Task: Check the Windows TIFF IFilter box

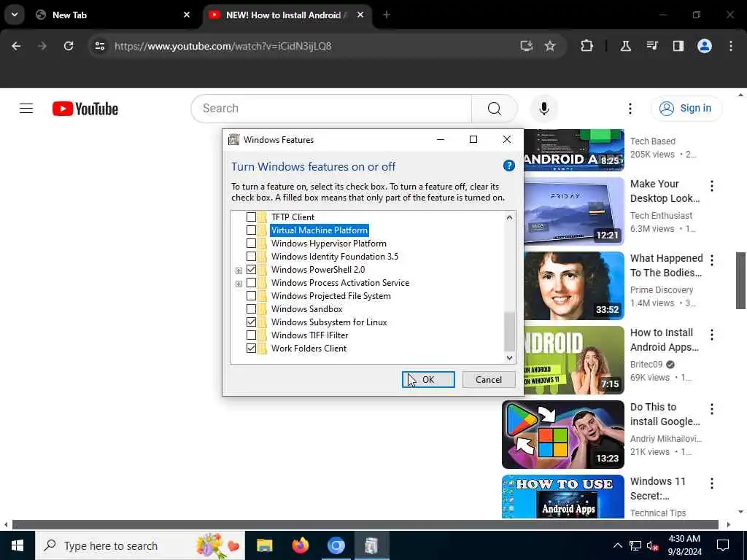Action: 251,335
